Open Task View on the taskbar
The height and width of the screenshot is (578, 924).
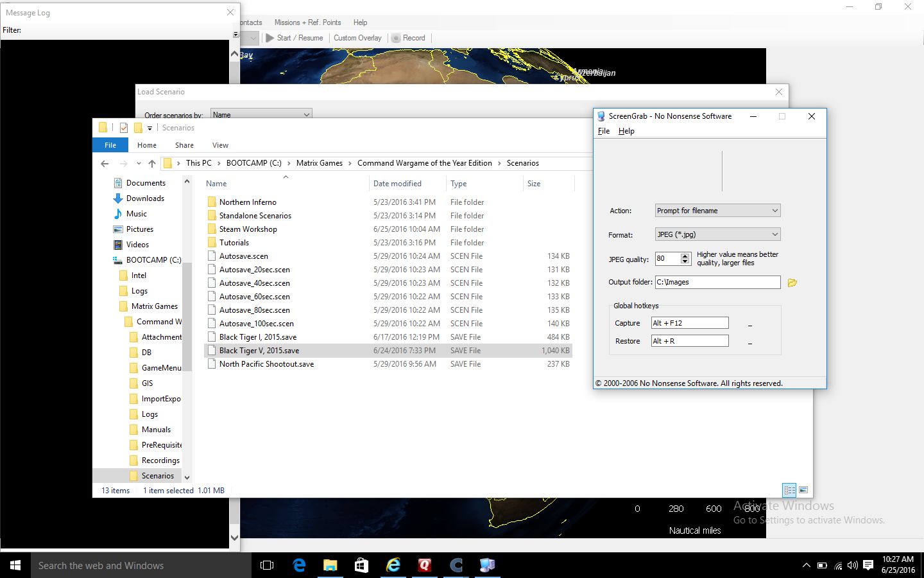[x=267, y=565]
